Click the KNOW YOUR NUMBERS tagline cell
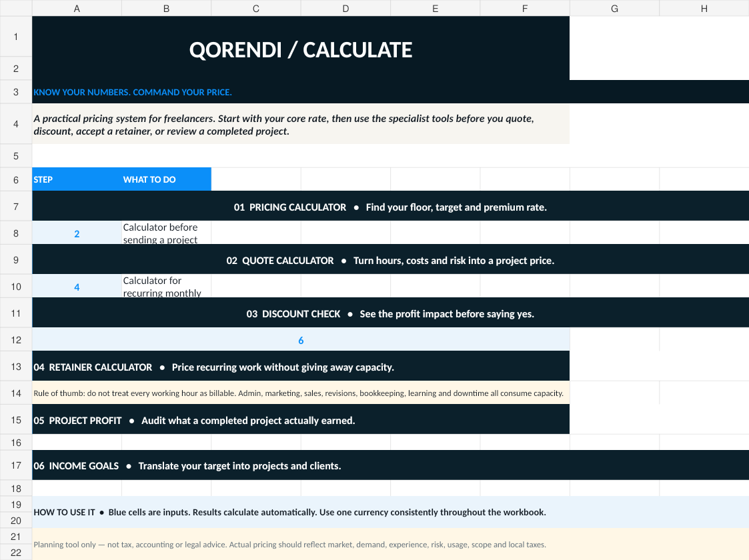Image resolution: width=749 pixels, height=560 pixels. [391, 91]
